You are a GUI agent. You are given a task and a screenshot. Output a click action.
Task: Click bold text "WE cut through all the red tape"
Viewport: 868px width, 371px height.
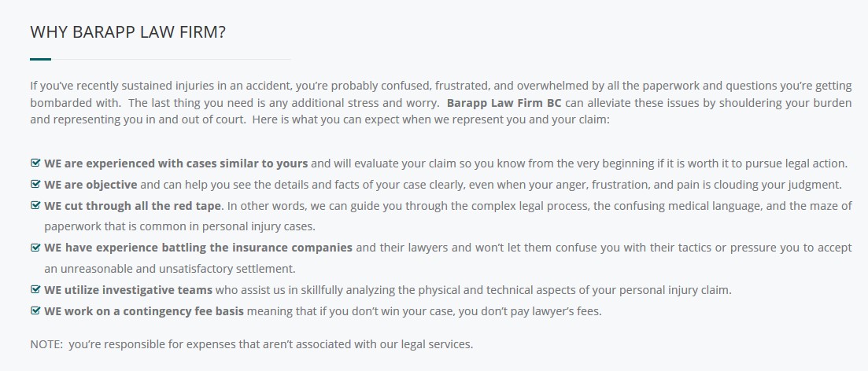(133, 206)
